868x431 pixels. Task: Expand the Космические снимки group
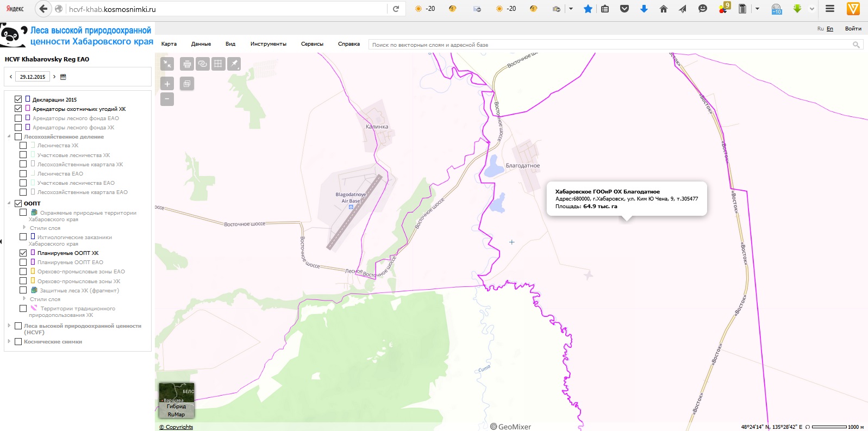(9, 342)
